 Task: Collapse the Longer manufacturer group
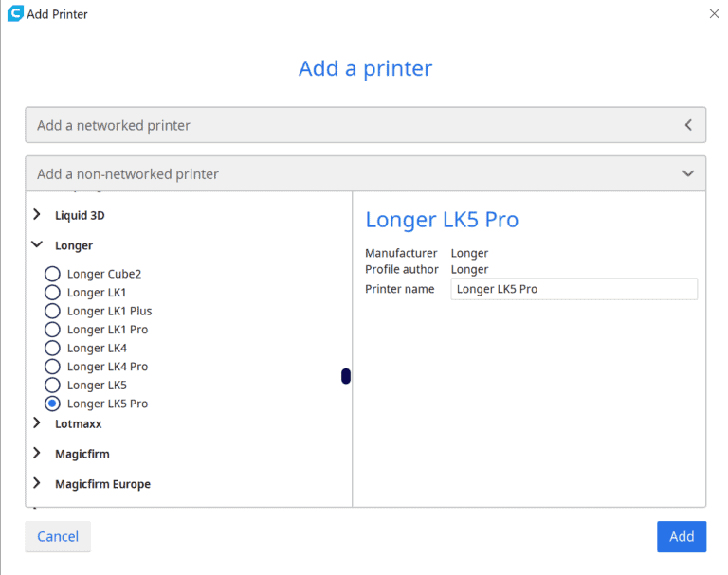(37, 244)
